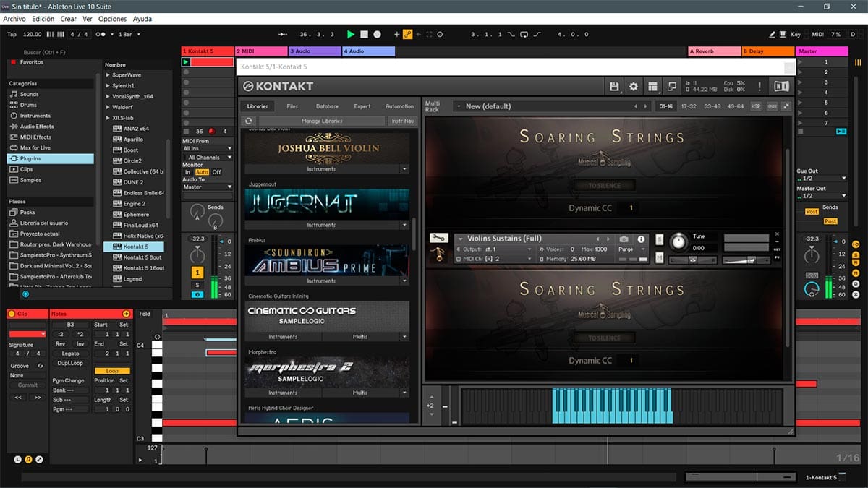This screenshot has width=868, height=488.
Task: Open Kontakt workspace layout management icon
Action: [653, 86]
